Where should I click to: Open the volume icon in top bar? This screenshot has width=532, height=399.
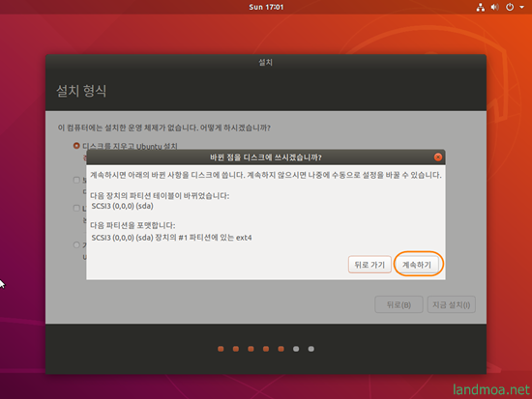coord(494,7)
